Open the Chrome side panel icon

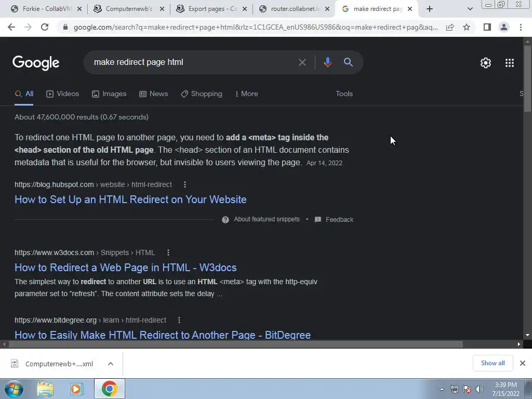(x=487, y=27)
